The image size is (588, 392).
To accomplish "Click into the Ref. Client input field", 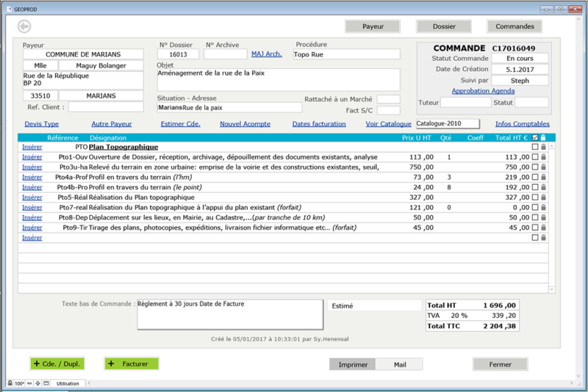I will coord(105,107).
